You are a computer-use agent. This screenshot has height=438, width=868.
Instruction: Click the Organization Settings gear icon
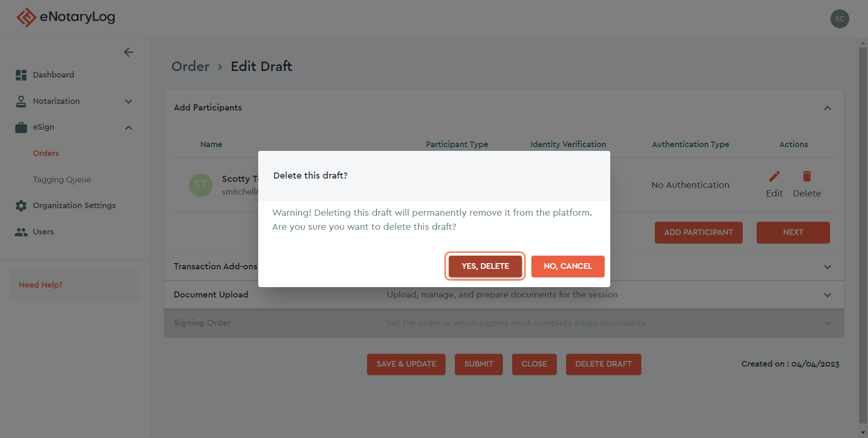pos(21,206)
